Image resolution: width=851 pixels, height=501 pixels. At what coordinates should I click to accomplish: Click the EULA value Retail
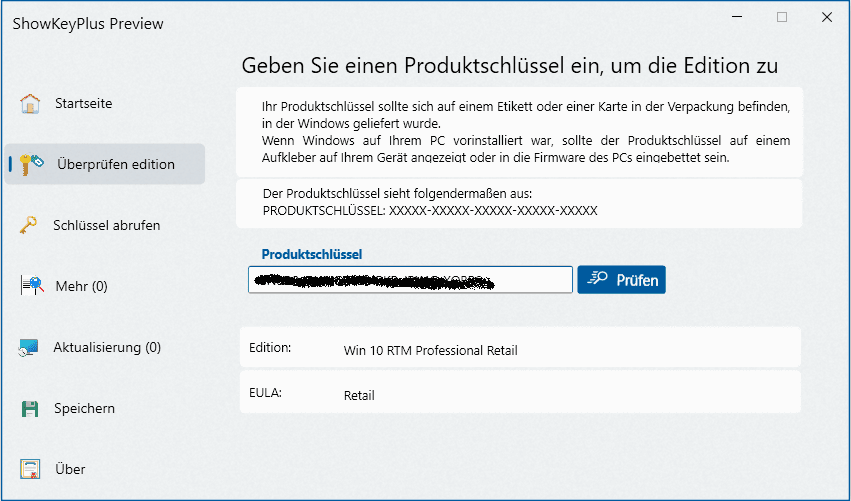359,395
